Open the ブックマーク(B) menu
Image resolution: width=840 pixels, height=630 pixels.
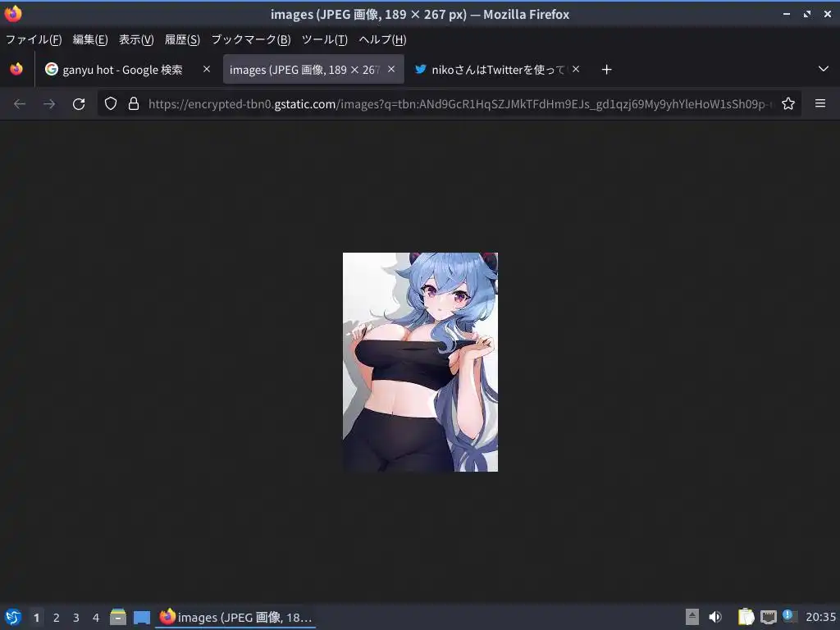point(251,39)
